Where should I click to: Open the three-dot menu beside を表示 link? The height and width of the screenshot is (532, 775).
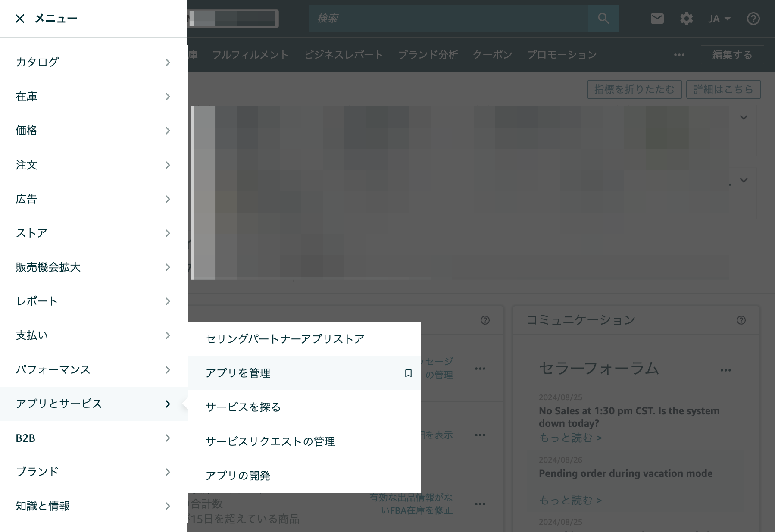tap(480, 435)
